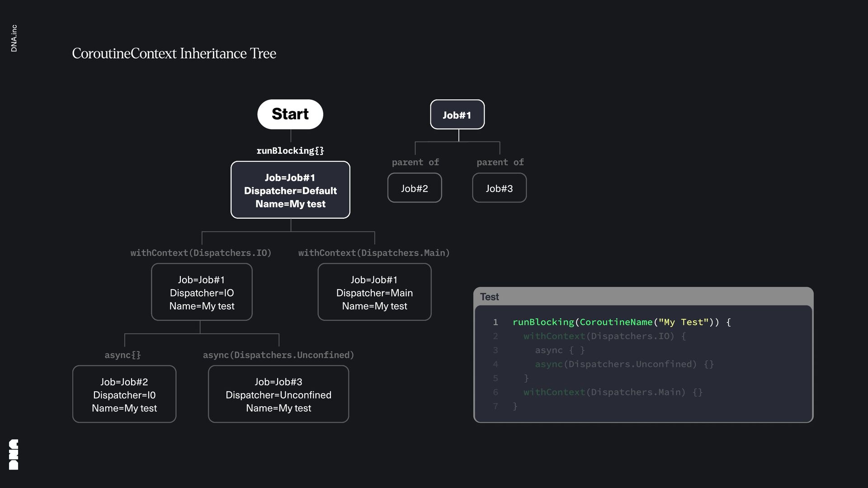Click the Dispatcher=Main context box
Image resolution: width=868 pixels, height=488 pixels.
(x=374, y=292)
